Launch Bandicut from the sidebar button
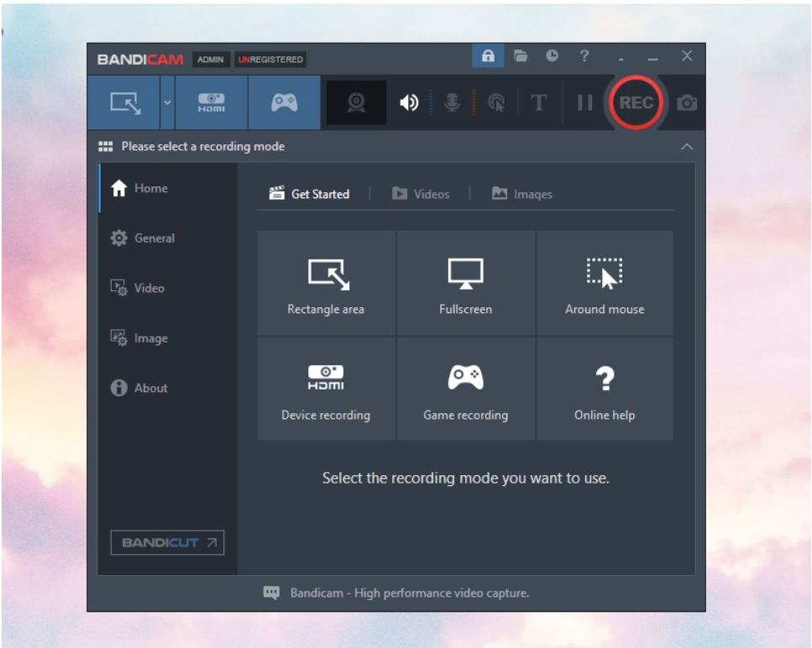 tap(167, 542)
